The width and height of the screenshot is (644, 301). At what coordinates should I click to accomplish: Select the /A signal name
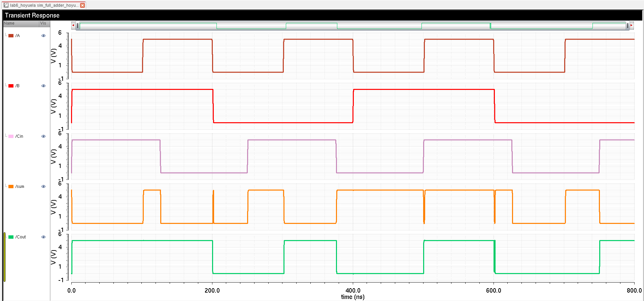pos(18,36)
